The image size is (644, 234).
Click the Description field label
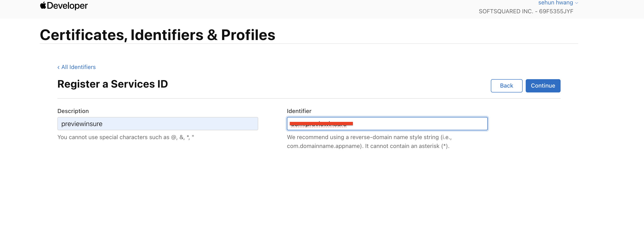point(73,111)
